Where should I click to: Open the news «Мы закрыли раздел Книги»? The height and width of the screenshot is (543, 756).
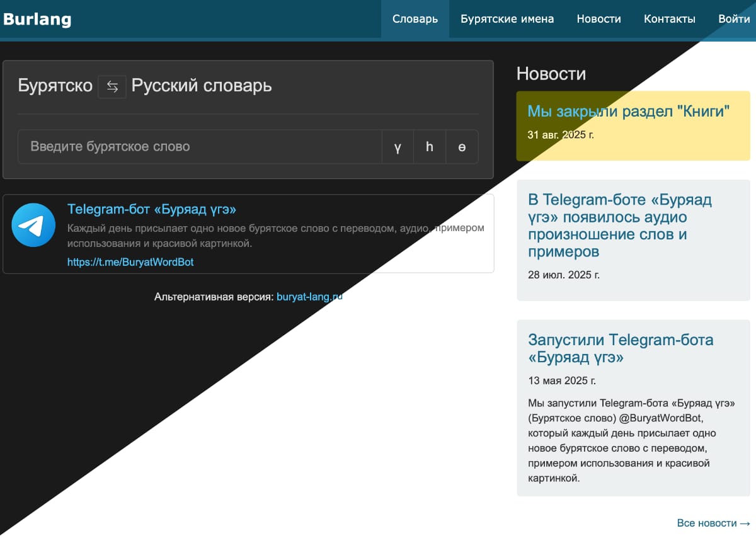pos(629,110)
